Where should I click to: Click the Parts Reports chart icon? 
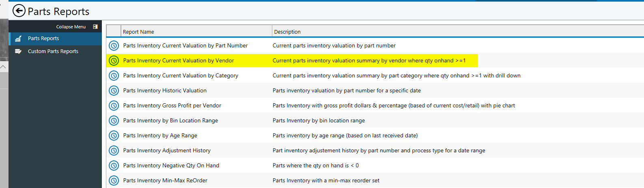[18, 38]
